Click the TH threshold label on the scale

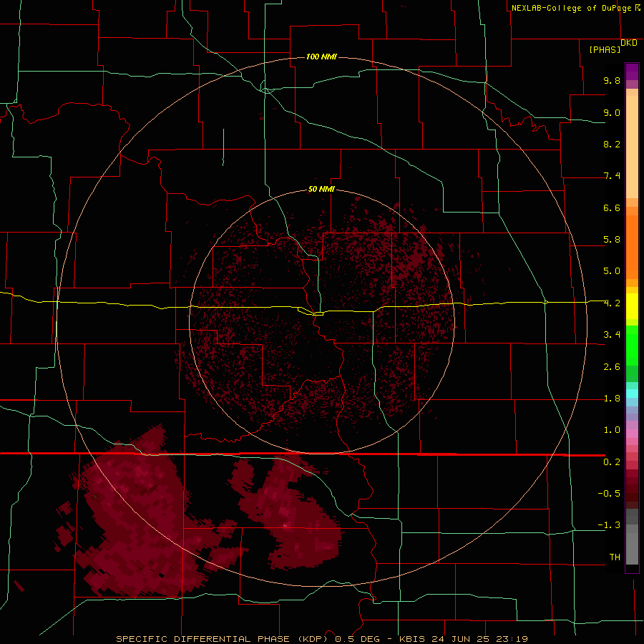[x=615, y=557]
